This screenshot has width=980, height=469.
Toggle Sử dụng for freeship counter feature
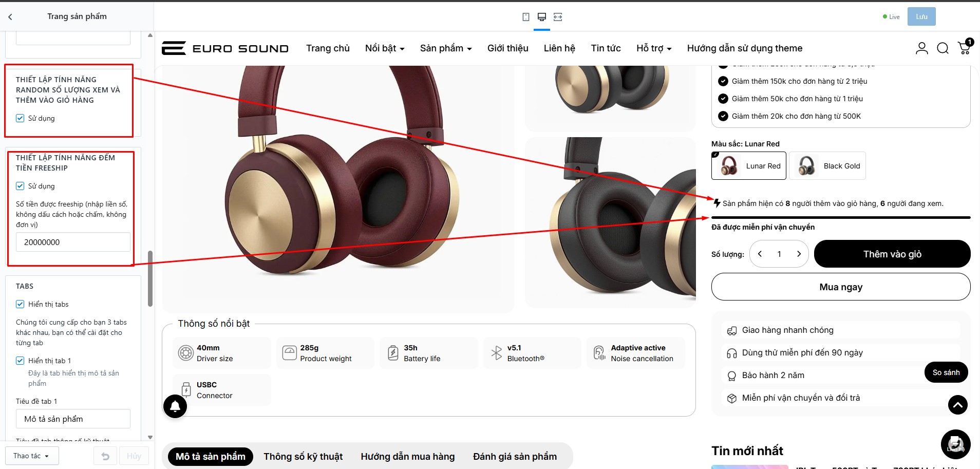point(20,186)
